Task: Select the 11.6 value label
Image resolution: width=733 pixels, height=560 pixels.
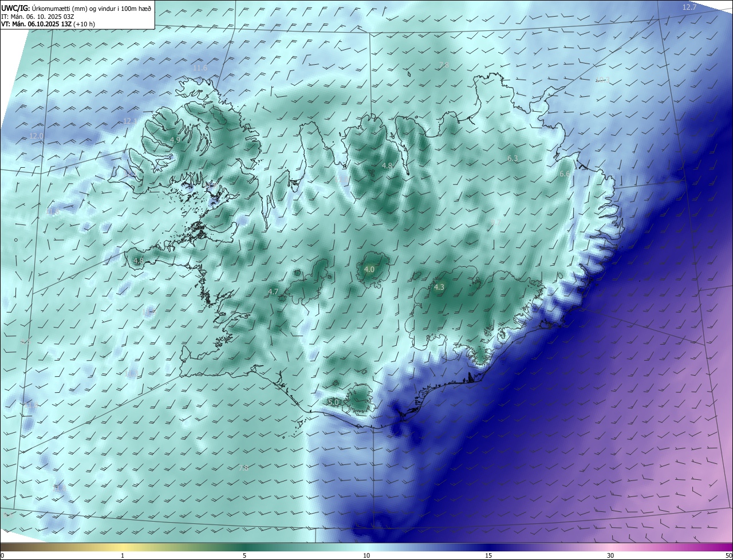Action: coord(200,68)
